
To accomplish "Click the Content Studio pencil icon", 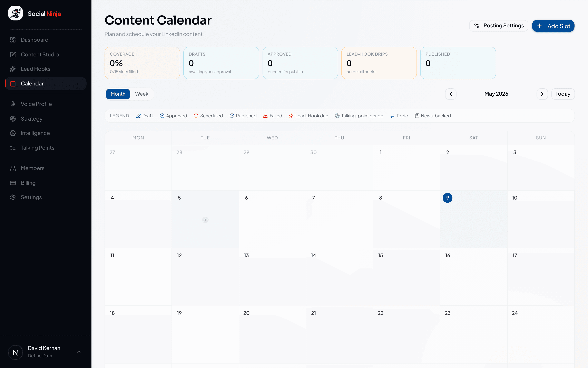I will pyautogui.click(x=13, y=55).
